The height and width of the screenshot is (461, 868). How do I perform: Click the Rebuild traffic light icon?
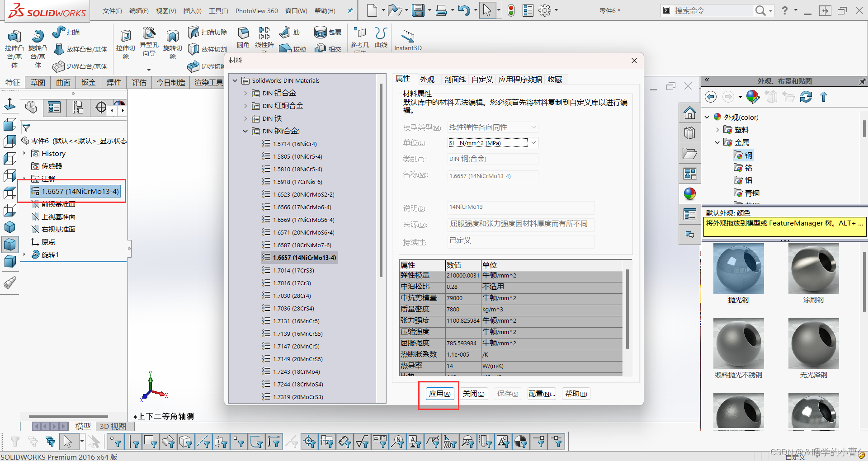[x=511, y=10]
